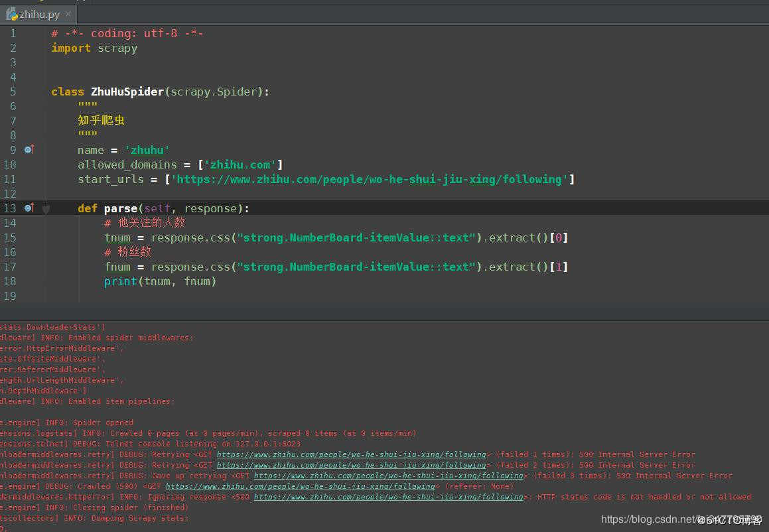Click the index '[1]' on line 17

click(559, 267)
